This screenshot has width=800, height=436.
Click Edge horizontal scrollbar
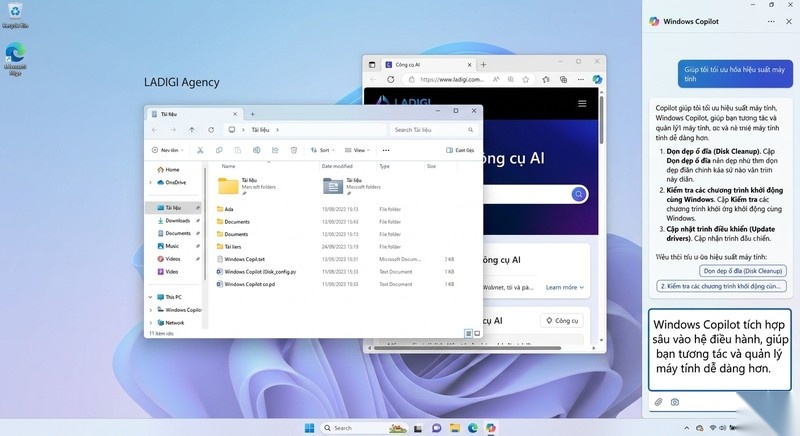click(x=468, y=348)
